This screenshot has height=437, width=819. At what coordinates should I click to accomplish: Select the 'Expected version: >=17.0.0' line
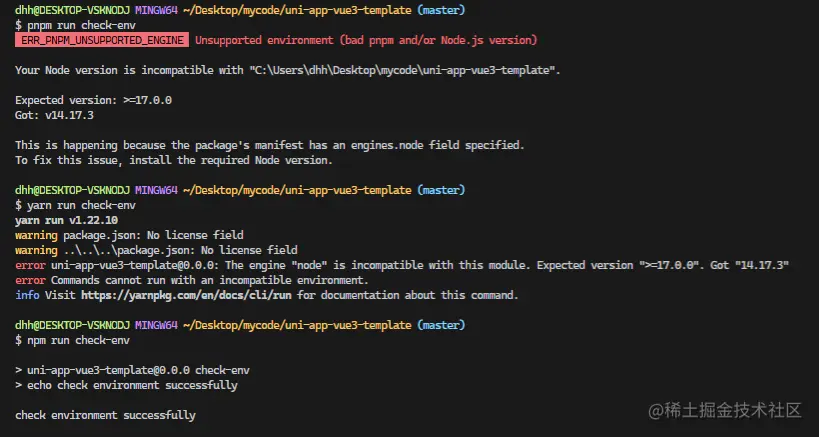pyautogui.click(x=93, y=100)
